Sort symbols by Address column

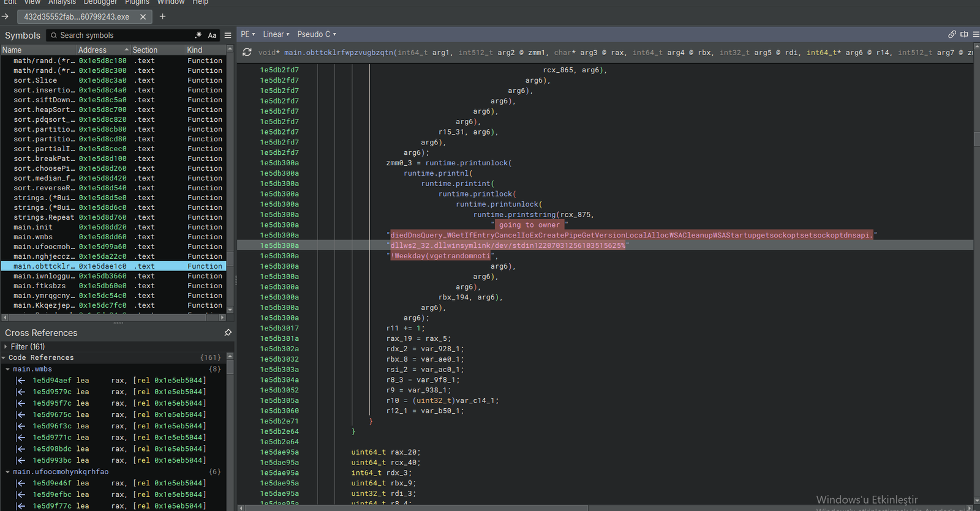103,50
